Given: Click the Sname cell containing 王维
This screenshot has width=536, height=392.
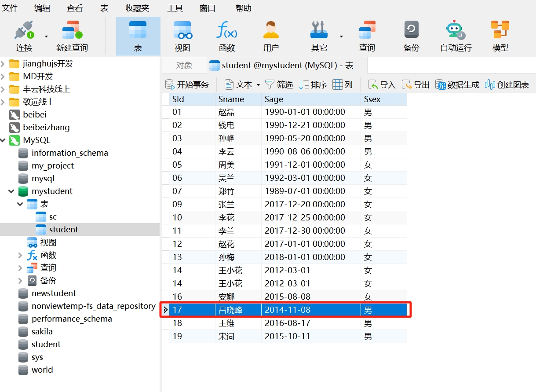Looking at the screenshot, I should coord(227,323).
